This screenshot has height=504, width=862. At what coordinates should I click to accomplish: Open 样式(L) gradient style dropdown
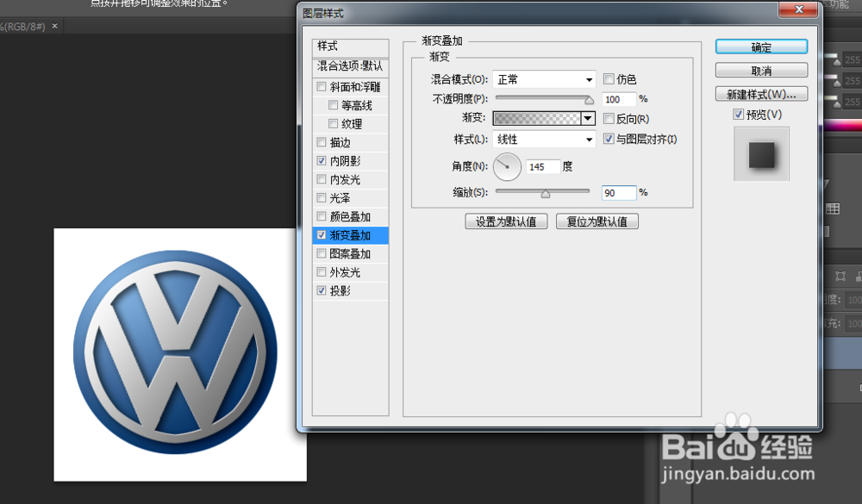coord(544,140)
